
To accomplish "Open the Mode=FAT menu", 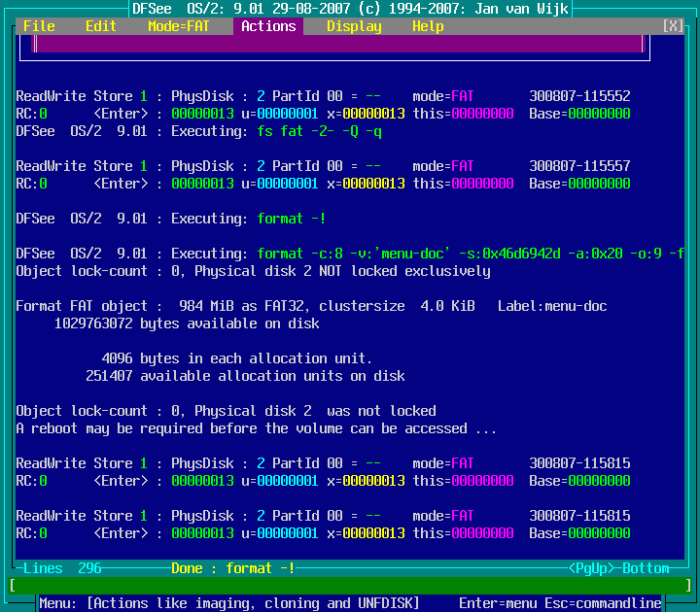I will pyautogui.click(x=179, y=26).
